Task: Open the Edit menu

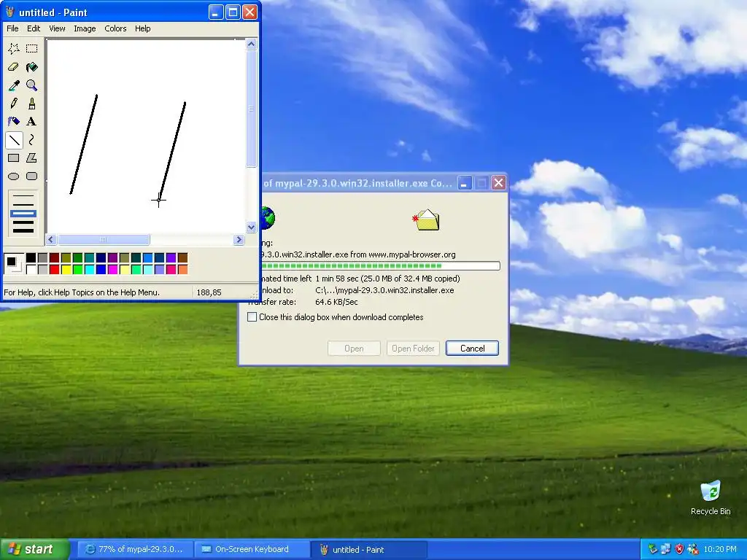Action: 34,28
